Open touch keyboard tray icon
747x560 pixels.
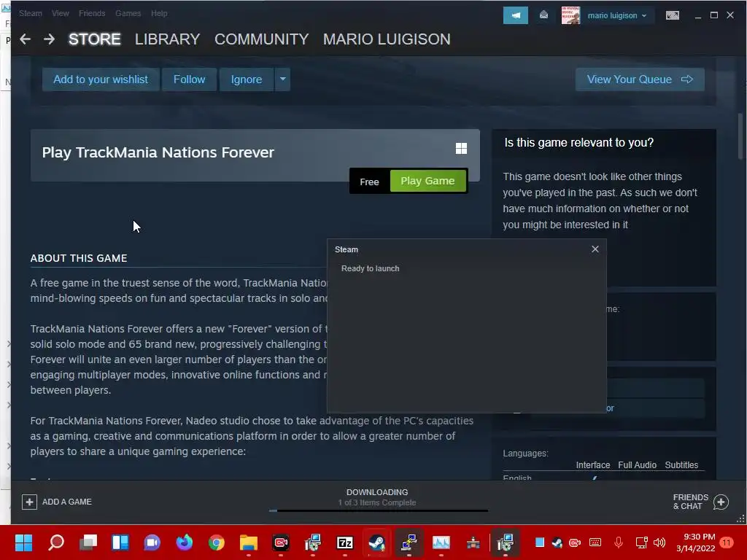pos(595,542)
